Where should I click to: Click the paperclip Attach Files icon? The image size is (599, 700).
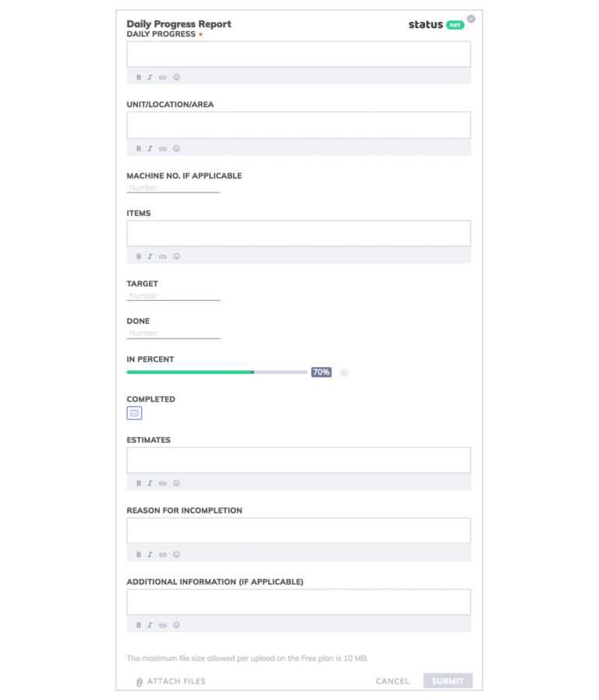pos(140,682)
